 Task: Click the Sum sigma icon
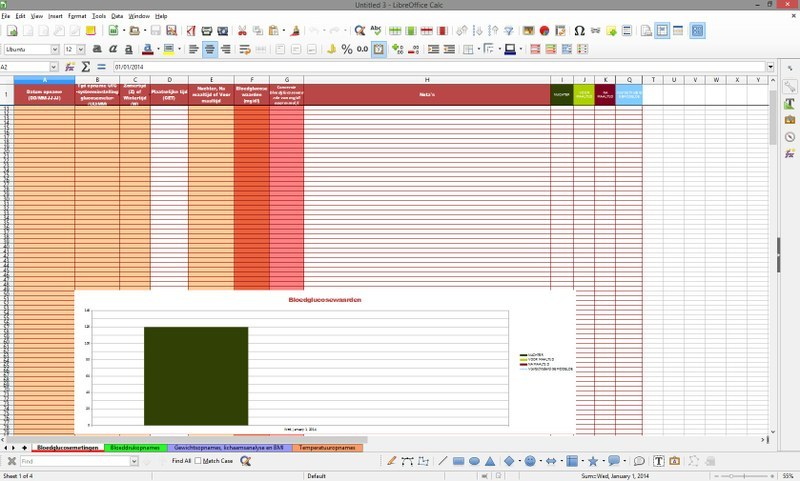point(86,67)
